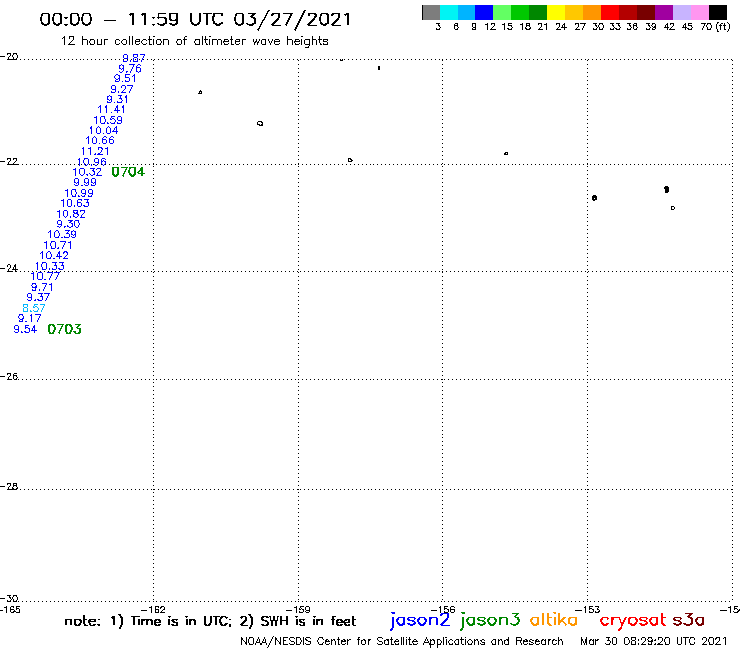
Task: Click the note 'Time is in UTC; SWH is in feet'
Action: (210, 621)
